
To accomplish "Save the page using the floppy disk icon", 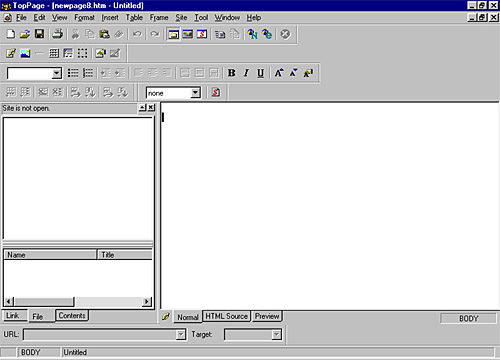I will pos(40,34).
